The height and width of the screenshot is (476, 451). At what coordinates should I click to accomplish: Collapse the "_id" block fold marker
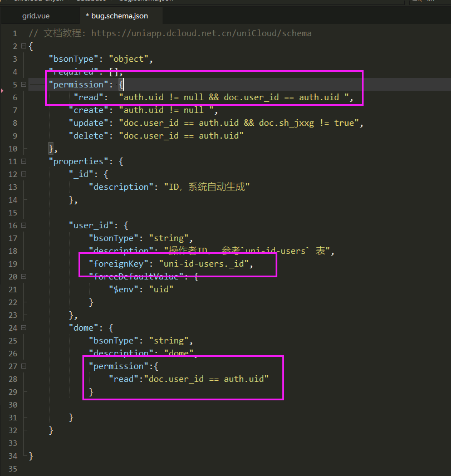point(23,174)
